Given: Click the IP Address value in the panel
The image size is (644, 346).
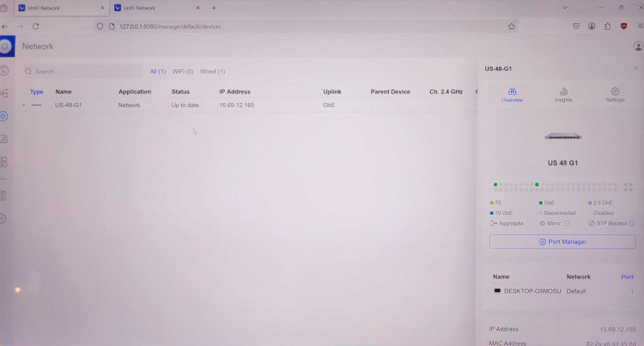Looking at the screenshot, I should [617, 329].
